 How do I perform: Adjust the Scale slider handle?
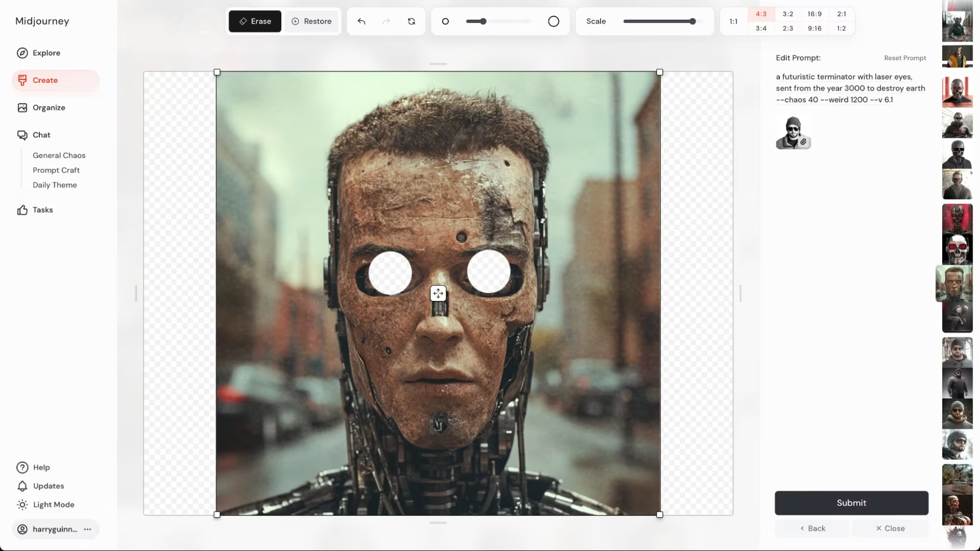tap(692, 22)
